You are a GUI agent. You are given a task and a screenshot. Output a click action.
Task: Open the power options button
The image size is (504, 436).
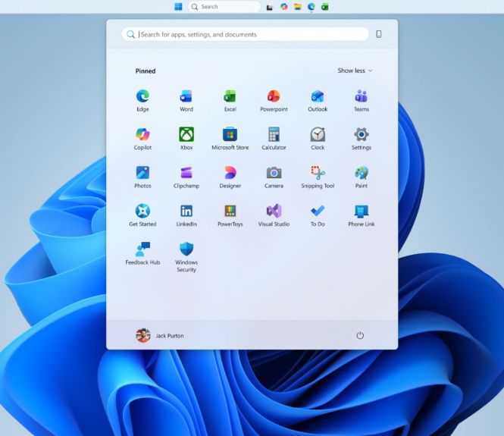pyautogui.click(x=360, y=335)
